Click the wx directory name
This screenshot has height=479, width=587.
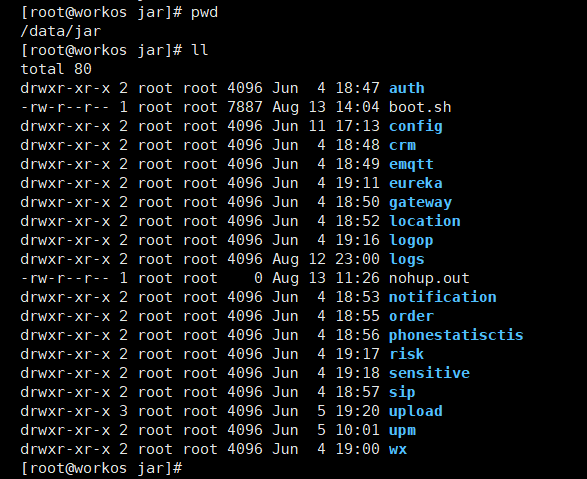(x=398, y=449)
